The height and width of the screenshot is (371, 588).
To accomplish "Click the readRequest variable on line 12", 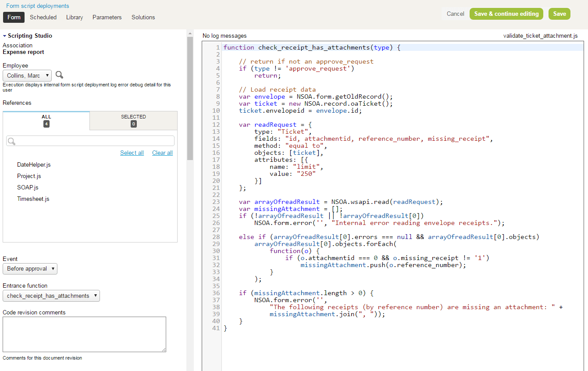I will [275, 125].
